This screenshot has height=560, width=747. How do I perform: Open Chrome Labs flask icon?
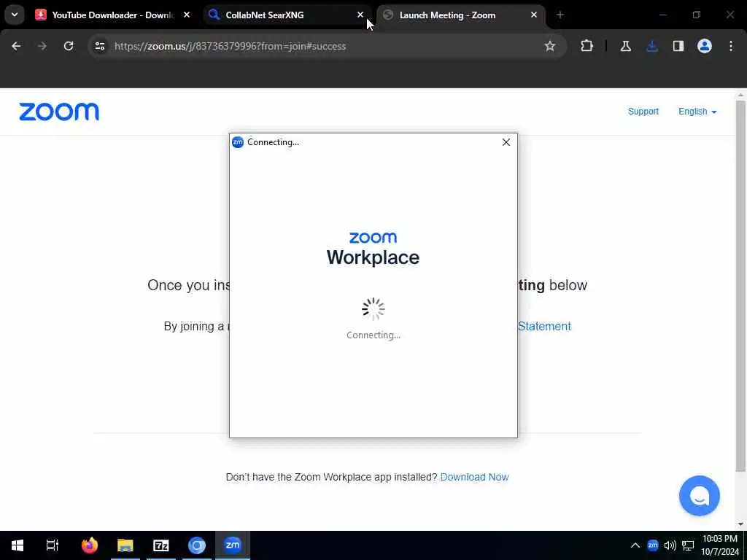[625, 46]
